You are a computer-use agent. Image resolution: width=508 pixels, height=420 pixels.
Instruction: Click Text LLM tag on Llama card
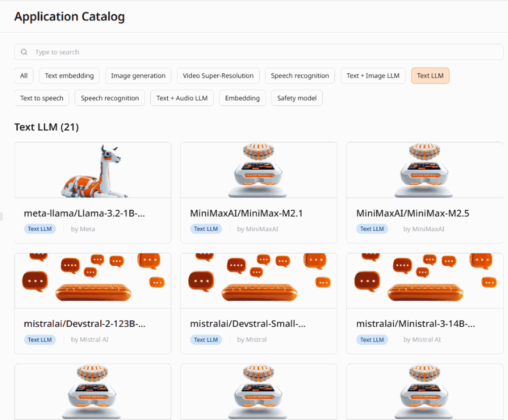[40, 229]
